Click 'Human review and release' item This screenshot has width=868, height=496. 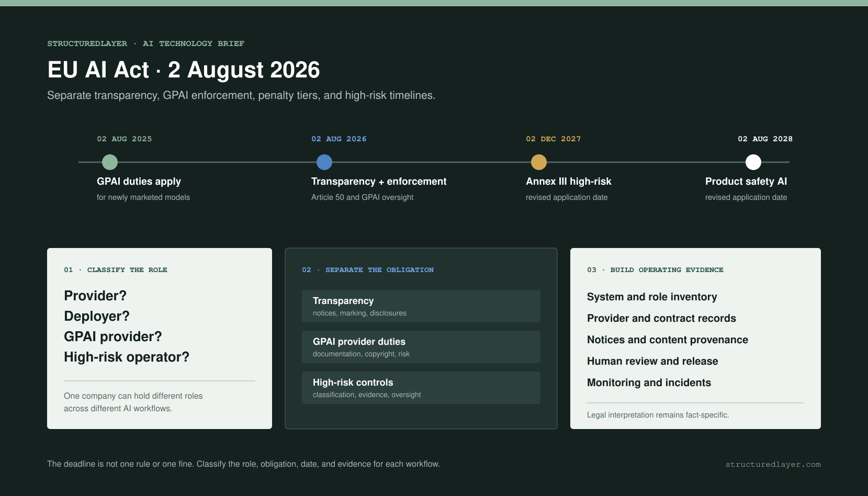[x=652, y=362]
